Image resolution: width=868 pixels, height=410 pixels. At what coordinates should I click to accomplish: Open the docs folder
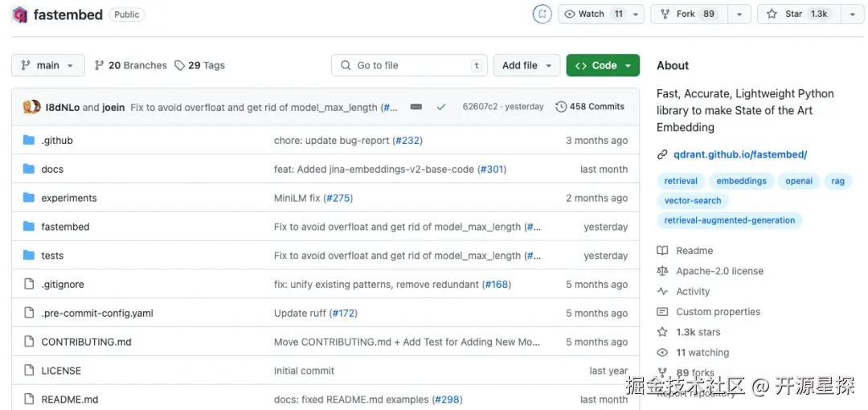pos(52,170)
